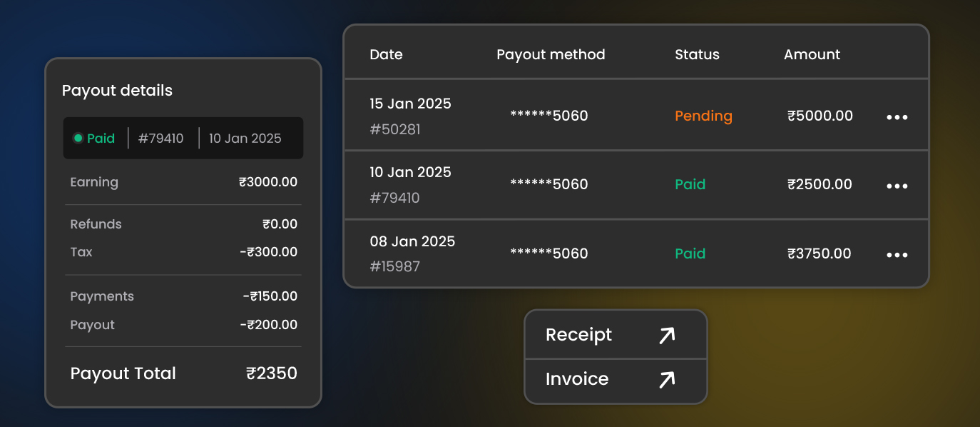Open the three-dot menu for payout #15987
The height and width of the screenshot is (427, 980).
(x=897, y=255)
